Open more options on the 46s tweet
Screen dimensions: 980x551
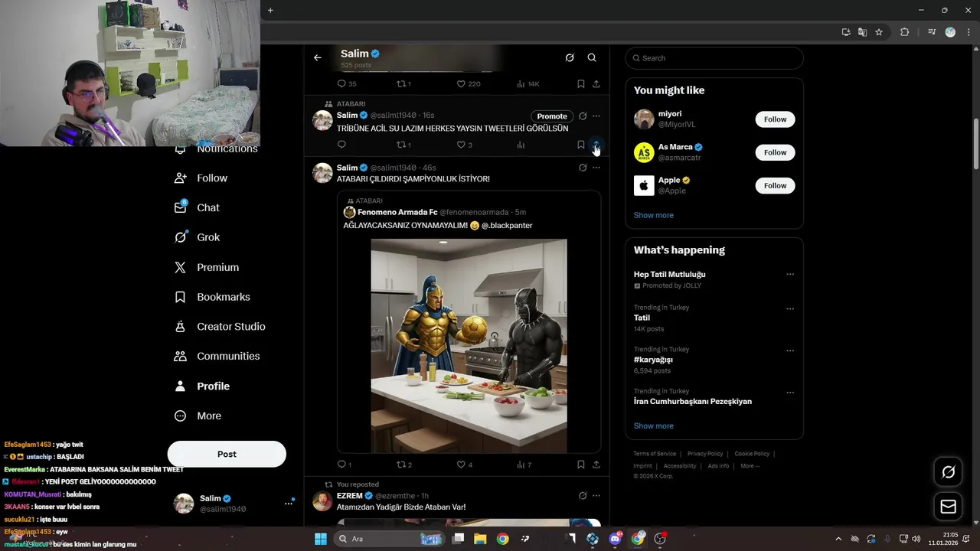pyautogui.click(x=596, y=168)
